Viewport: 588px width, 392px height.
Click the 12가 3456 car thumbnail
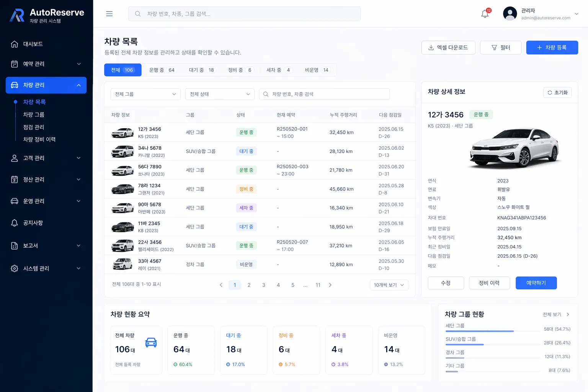point(122,132)
